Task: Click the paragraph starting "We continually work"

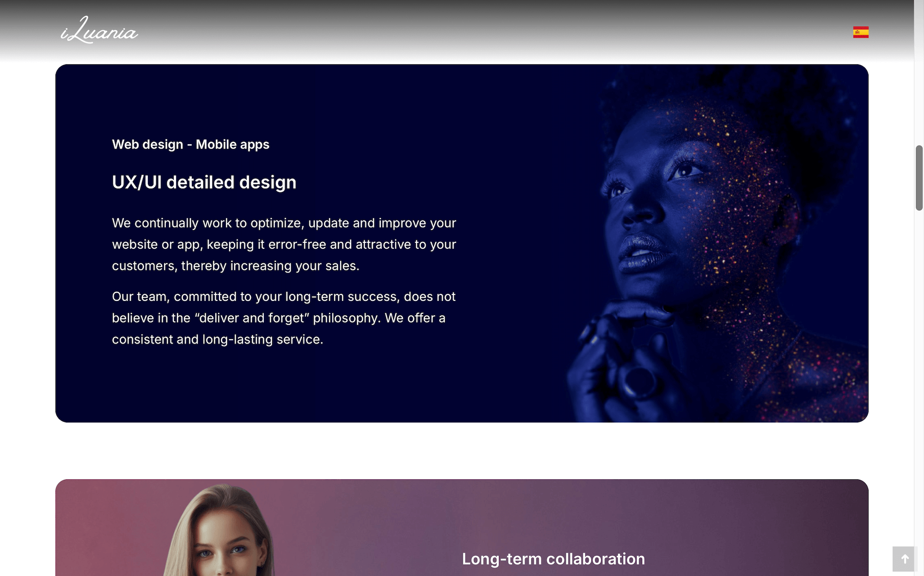Action: (x=284, y=244)
